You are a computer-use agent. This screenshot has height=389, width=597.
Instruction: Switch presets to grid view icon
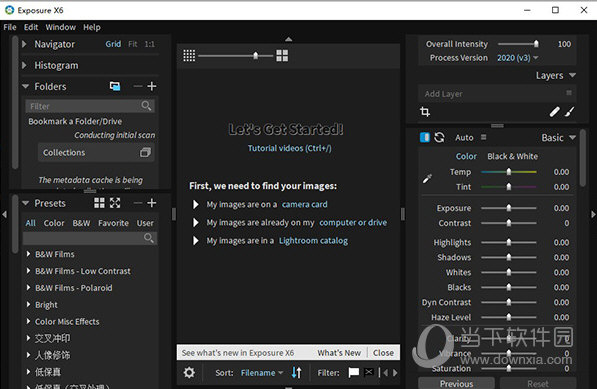click(99, 203)
